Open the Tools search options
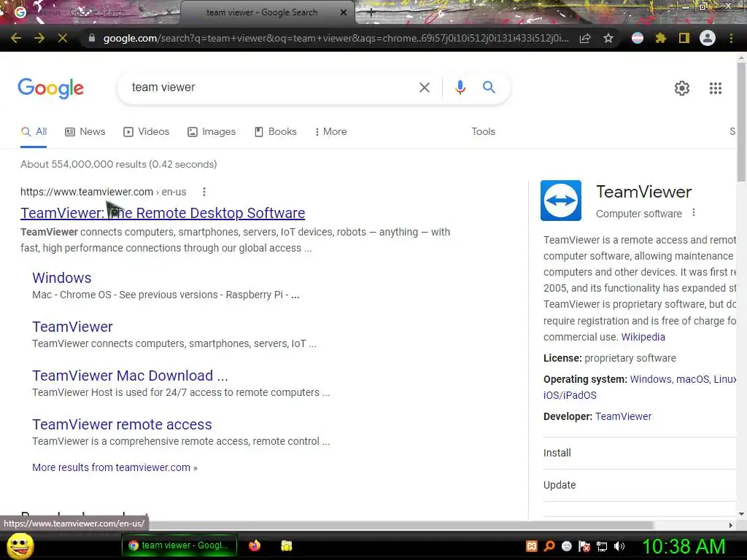Image resolution: width=747 pixels, height=560 pixels. tap(483, 132)
